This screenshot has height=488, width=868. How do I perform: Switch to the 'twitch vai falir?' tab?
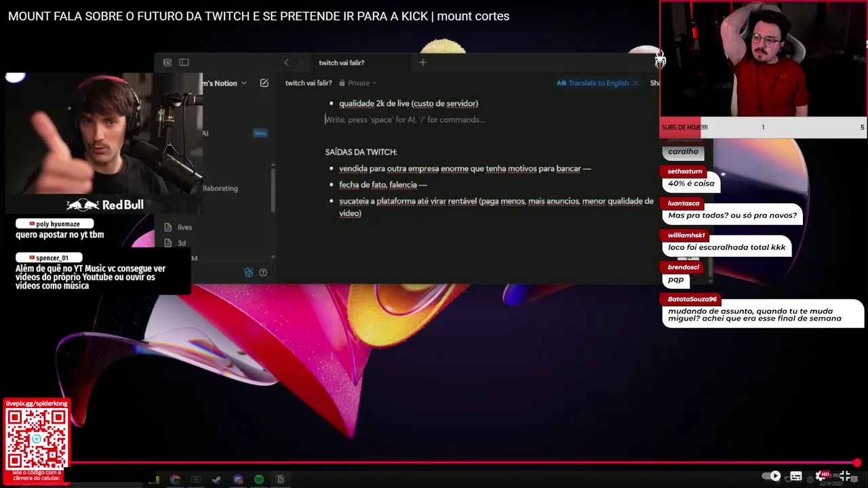coord(342,62)
